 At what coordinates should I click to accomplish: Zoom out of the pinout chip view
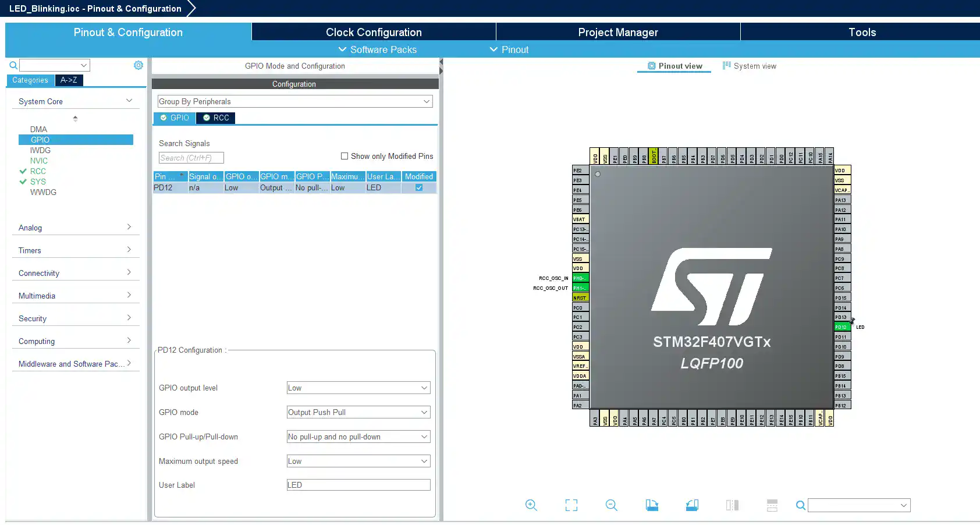[x=612, y=505]
